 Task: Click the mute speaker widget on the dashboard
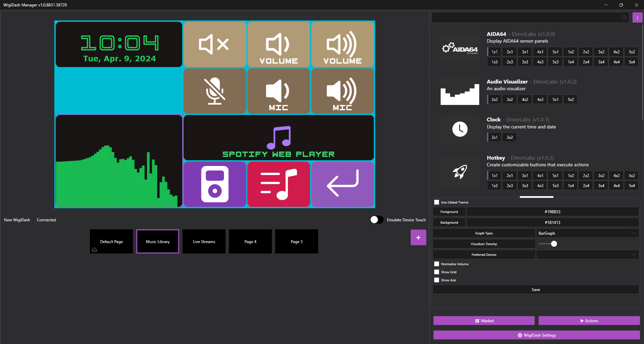pyautogui.click(x=215, y=44)
